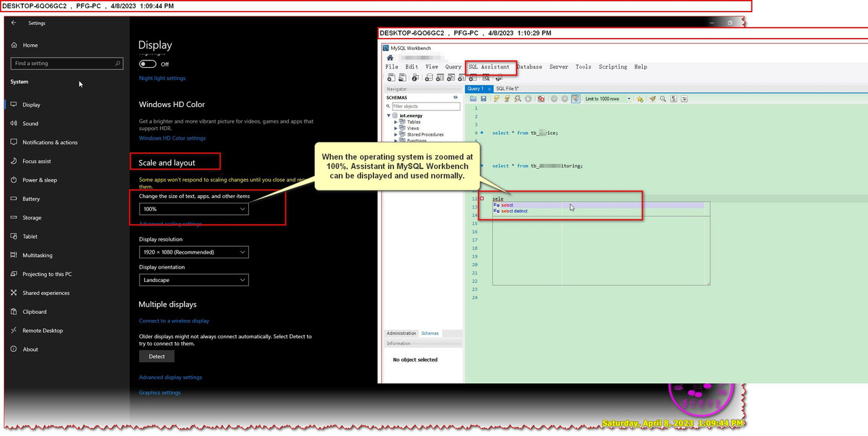Toggle word wrap icon in query toolbar

pyautogui.click(x=684, y=99)
